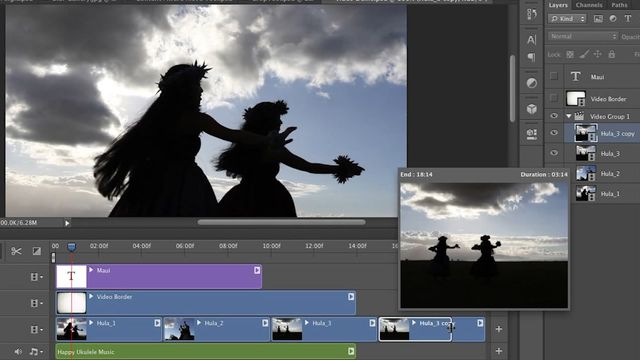Viewport: 640px width, 360px height.
Task: Switch to the Channels tab
Action: (589, 5)
